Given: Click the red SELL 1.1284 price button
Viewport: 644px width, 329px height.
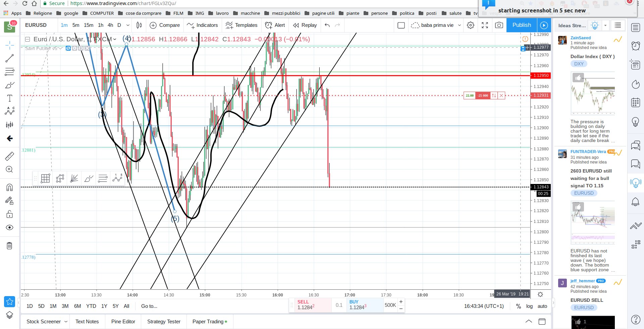Looking at the screenshot, I should point(312,305).
